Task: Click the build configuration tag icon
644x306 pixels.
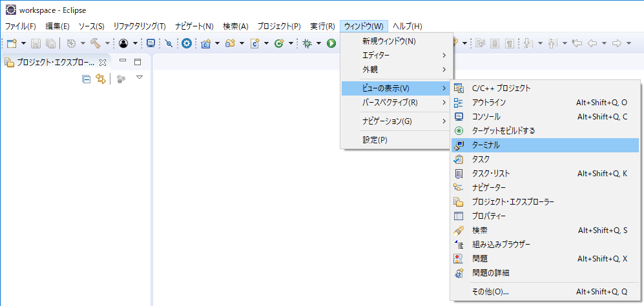Action: pyautogui.click(x=71, y=43)
